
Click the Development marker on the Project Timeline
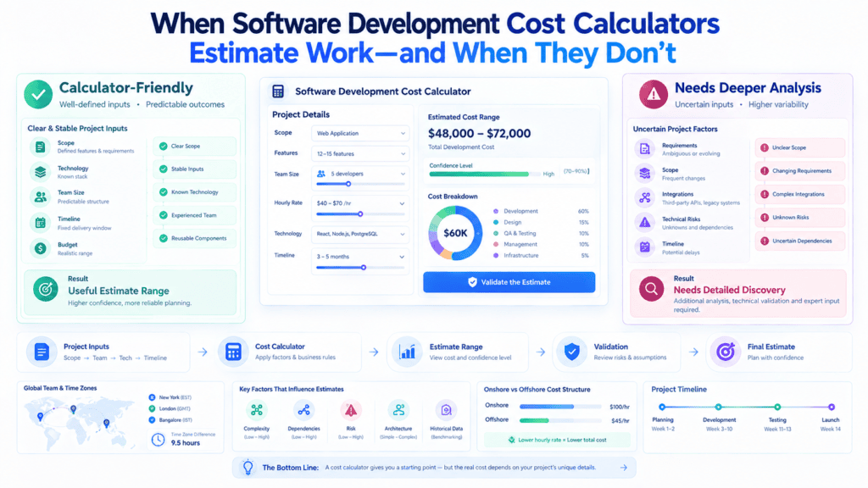718,407
